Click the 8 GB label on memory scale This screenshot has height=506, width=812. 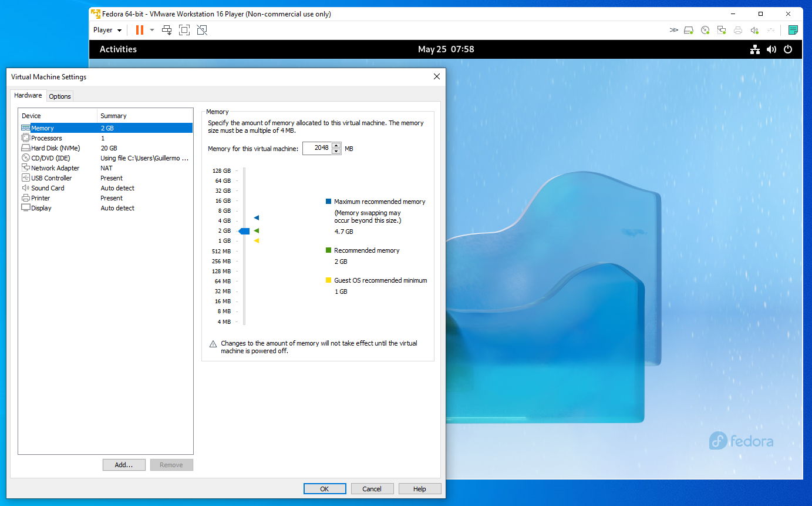coord(224,210)
